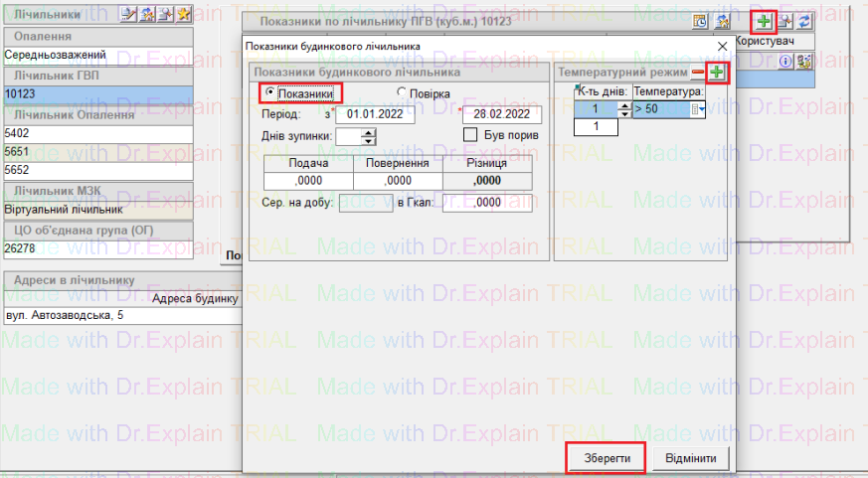
Task: Select the Показники radio button
Action: click(268, 93)
